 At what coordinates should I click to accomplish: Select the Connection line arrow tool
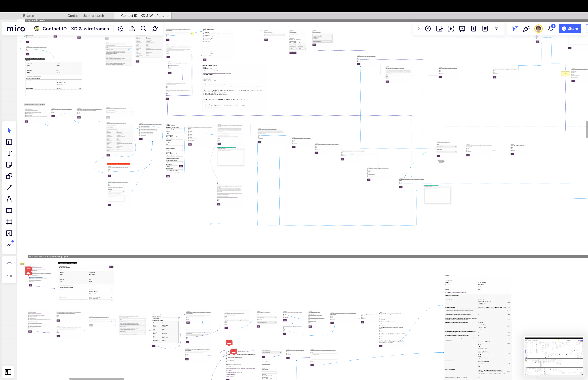point(9,188)
